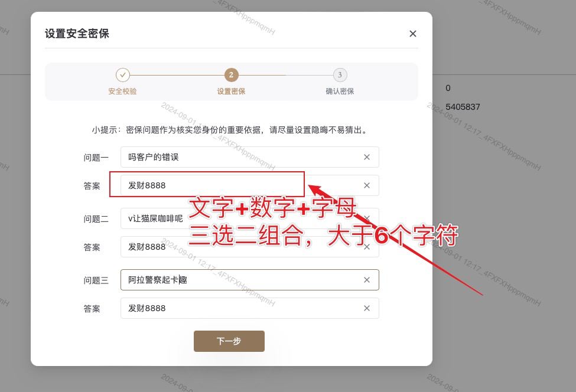Close the 设置安全密保 dialog

tap(413, 34)
